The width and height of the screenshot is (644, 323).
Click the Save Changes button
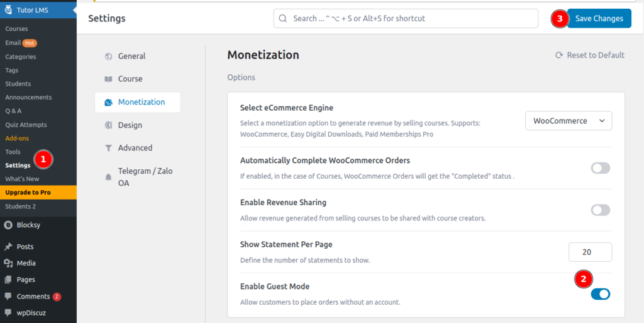(x=599, y=19)
